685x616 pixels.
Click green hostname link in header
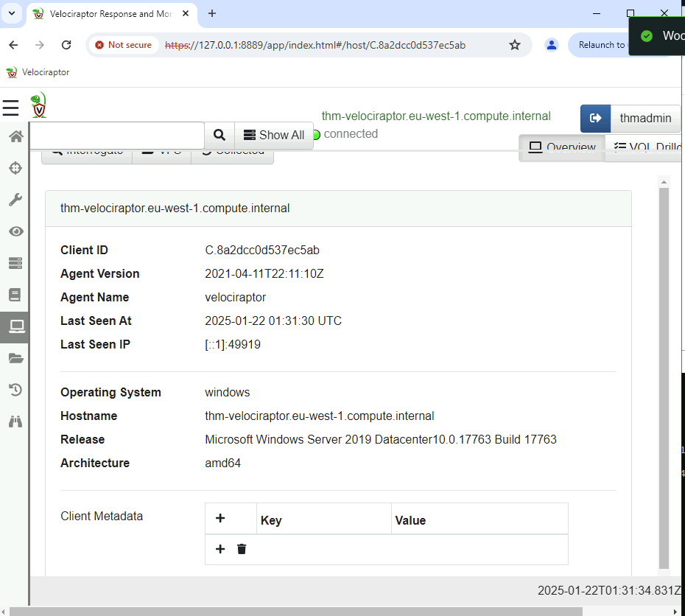tap(436, 116)
